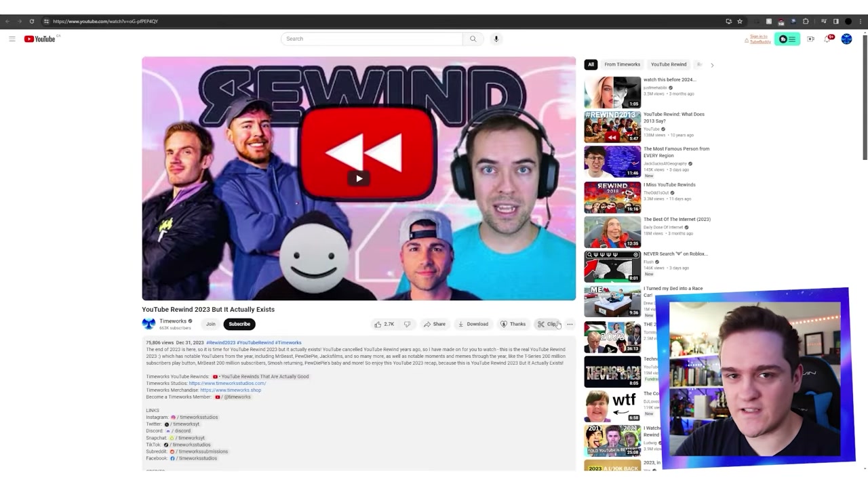The height and width of the screenshot is (488, 868).
Task: Open the timeworks.shop merchandise link
Action: coord(231,390)
